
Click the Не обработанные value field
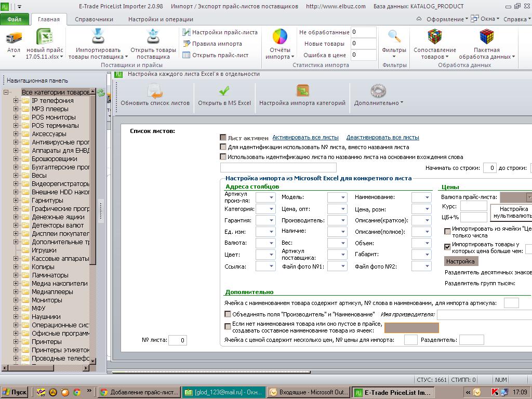tap(364, 32)
